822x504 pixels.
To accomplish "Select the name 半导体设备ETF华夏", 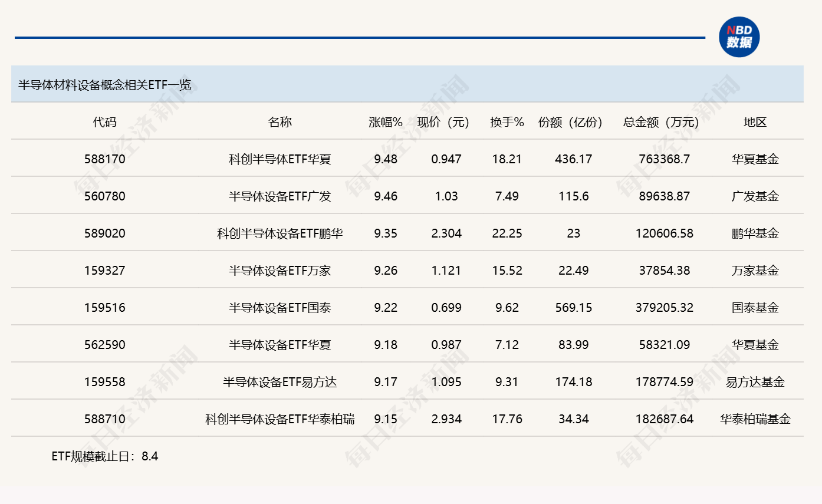I will 280,345.
